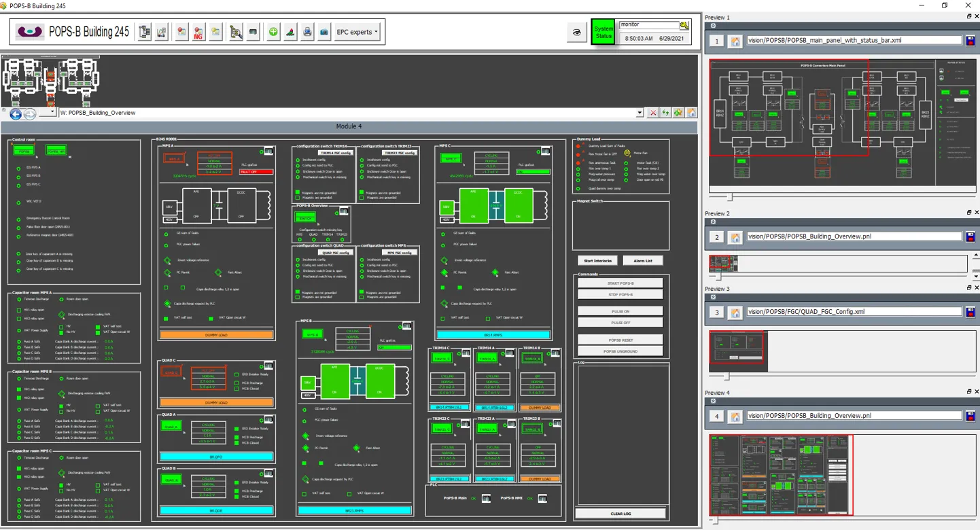Collapse Preview 3 with the chevron button
This screenshot has width=980, height=530.
(713, 298)
